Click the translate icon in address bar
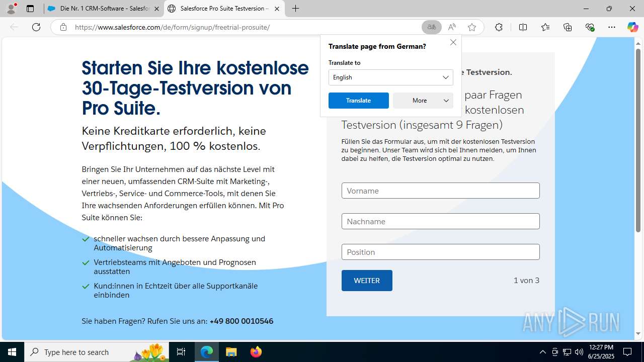This screenshot has height=362, width=644. click(432, 27)
